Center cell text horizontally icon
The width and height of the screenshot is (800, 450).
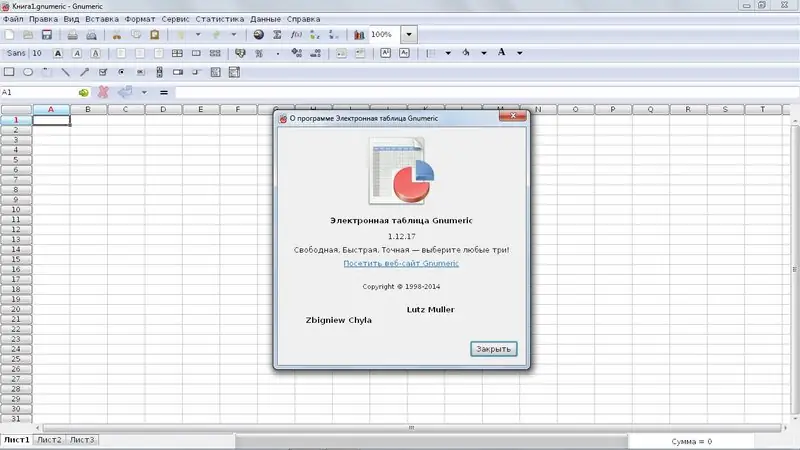(140, 53)
